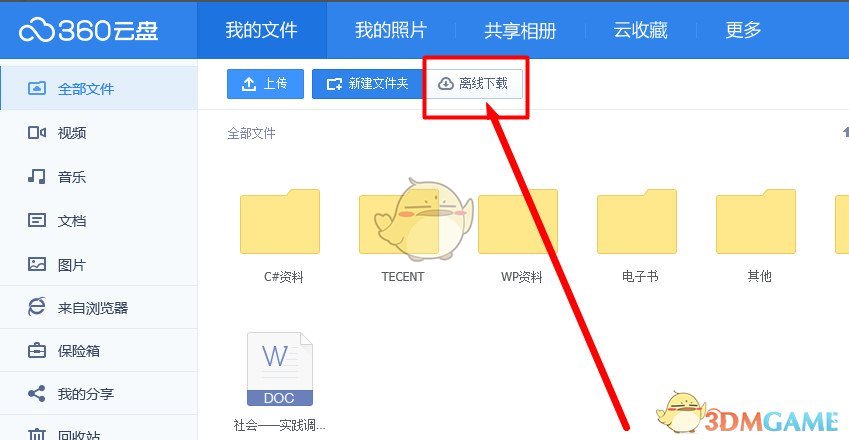Select the 音乐 music note icon
849x440 pixels.
(37, 176)
